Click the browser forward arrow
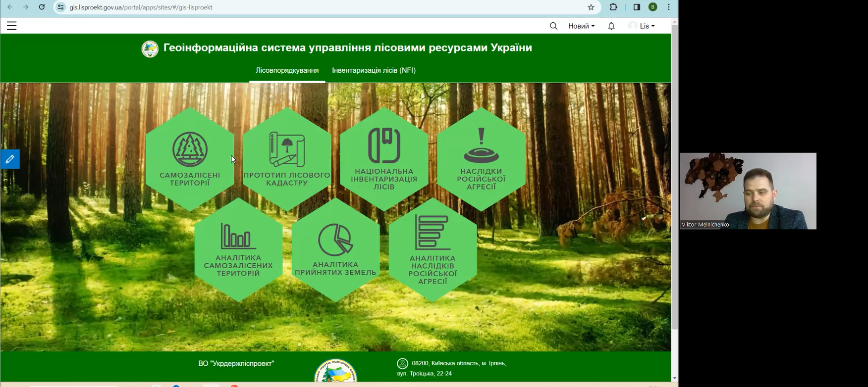The width and height of the screenshot is (868, 387). [x=26, y=7]
